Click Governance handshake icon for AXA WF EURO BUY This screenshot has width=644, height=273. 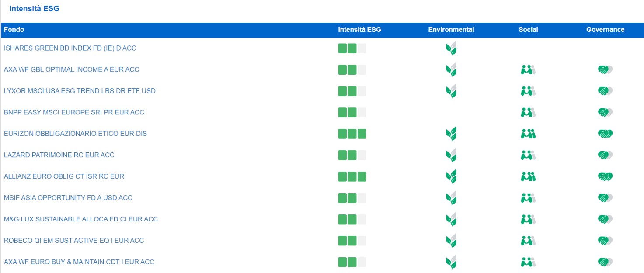[605, 262]
